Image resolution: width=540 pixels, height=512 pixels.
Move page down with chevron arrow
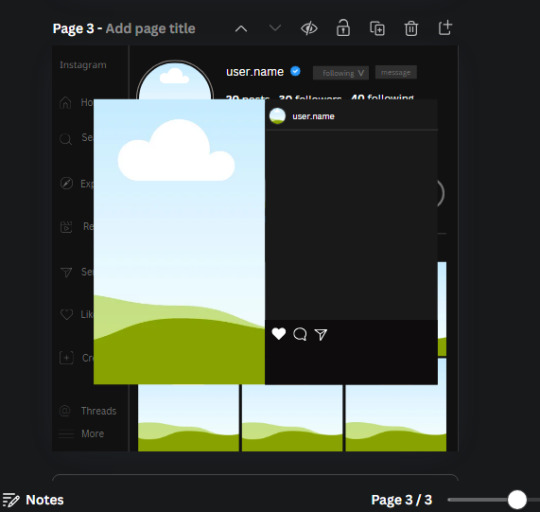[275, 28]
